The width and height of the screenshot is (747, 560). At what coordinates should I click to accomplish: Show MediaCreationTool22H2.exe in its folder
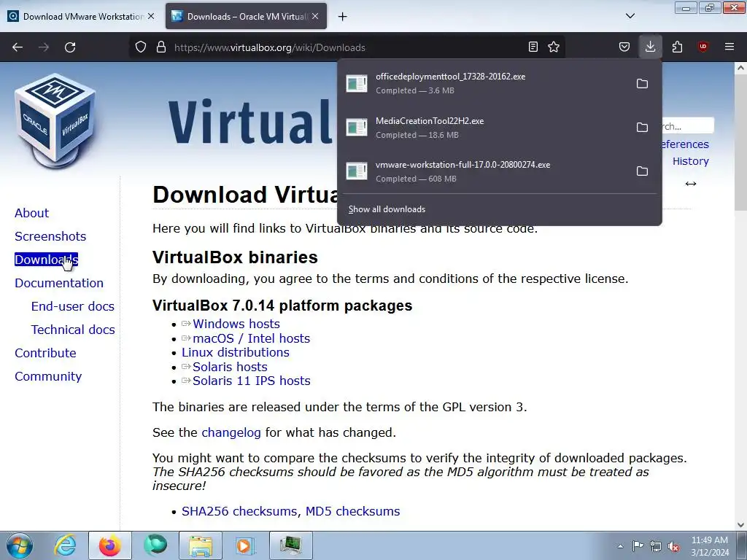coord(642,128)
